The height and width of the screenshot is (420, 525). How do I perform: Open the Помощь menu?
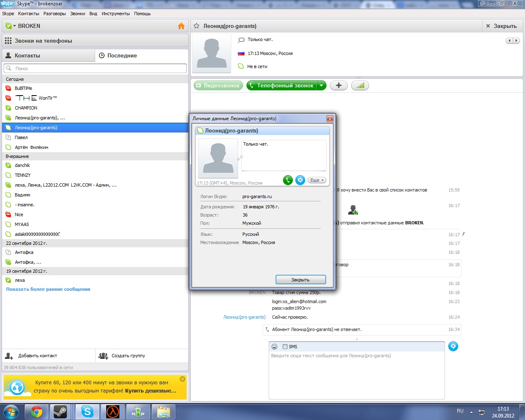tap(142, 14)
